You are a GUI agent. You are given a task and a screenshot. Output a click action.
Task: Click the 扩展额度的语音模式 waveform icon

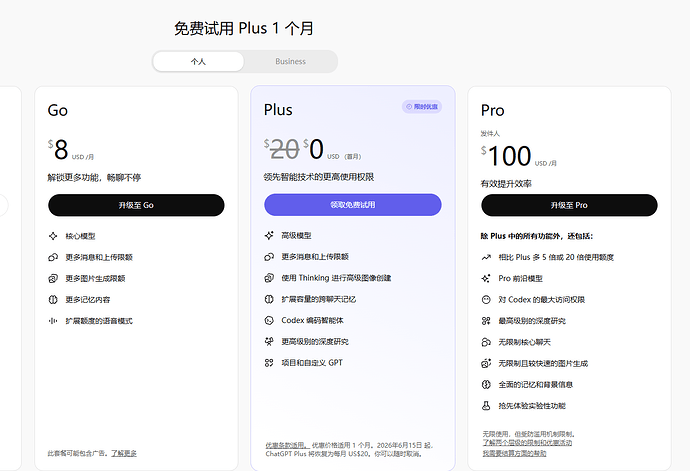pos(53,321)
